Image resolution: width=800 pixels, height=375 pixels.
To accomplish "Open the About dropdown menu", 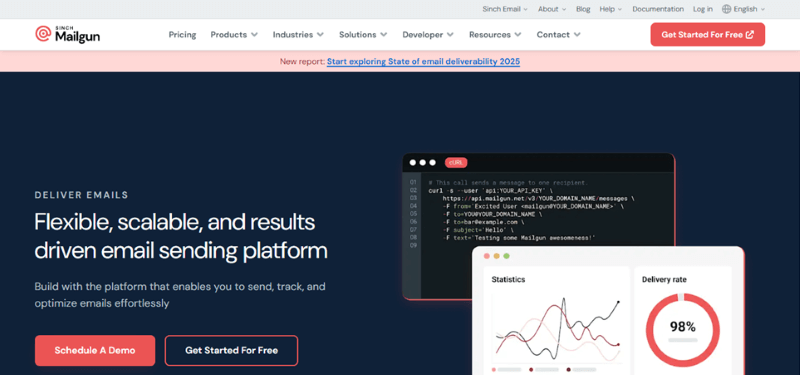I will pos(552,9).
